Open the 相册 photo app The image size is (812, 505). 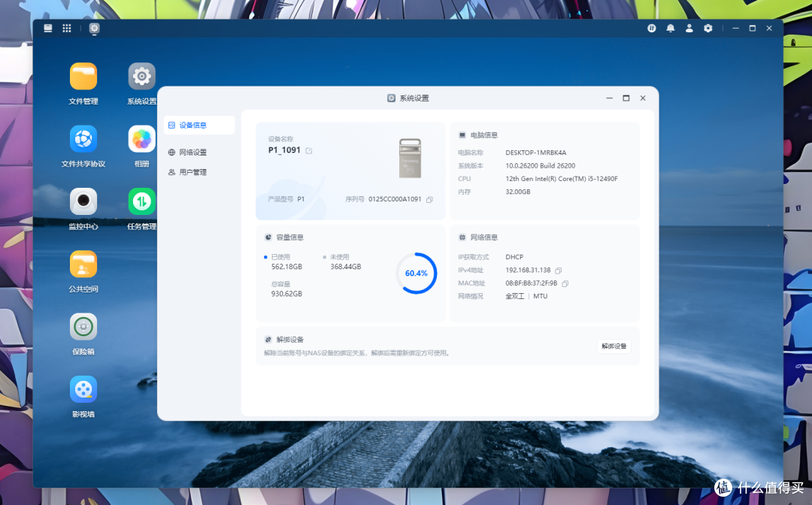pos(142,139)
